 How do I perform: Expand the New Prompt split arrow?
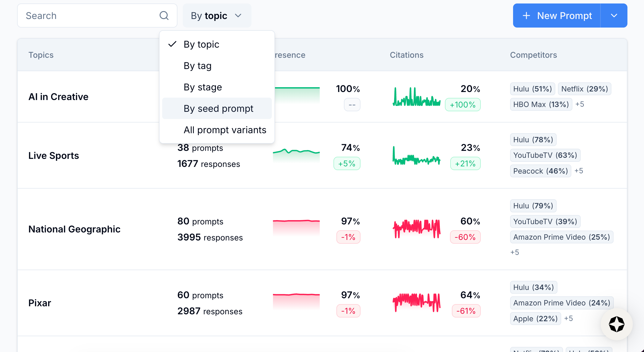click(614, 16)
